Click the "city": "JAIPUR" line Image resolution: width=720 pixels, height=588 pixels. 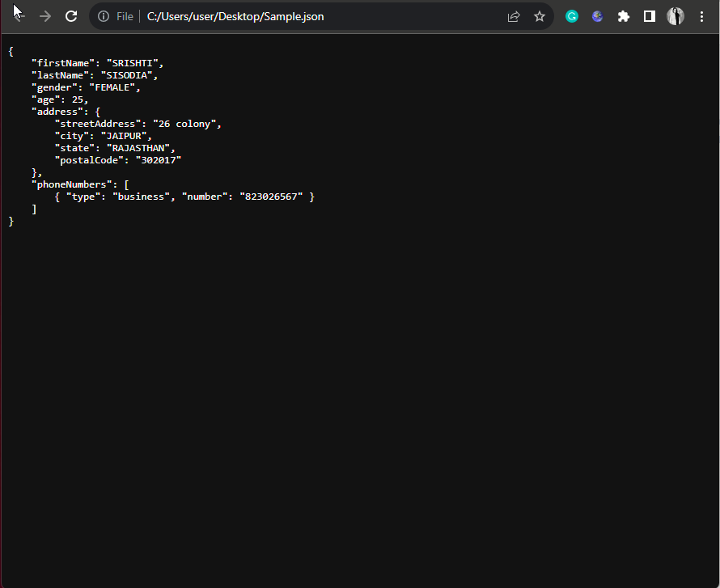pyautogui.click(x=104, y=137)
